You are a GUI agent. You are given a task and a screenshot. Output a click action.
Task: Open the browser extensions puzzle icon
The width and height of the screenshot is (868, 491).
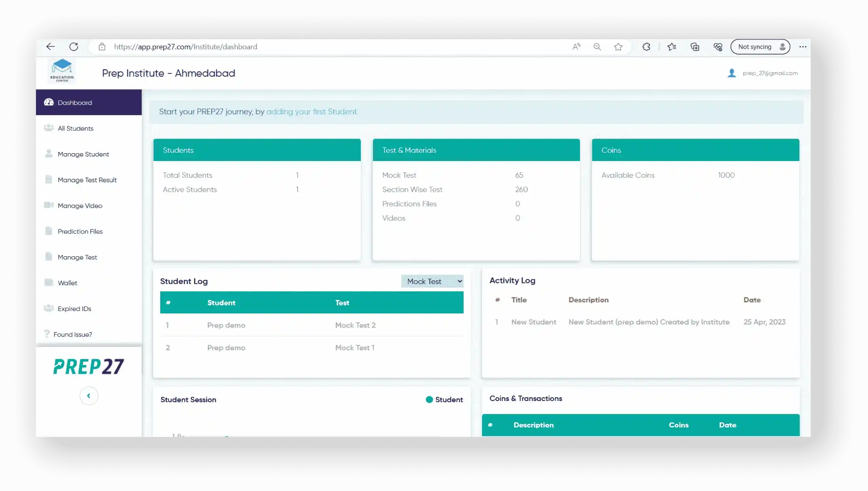tap(646, 47)
